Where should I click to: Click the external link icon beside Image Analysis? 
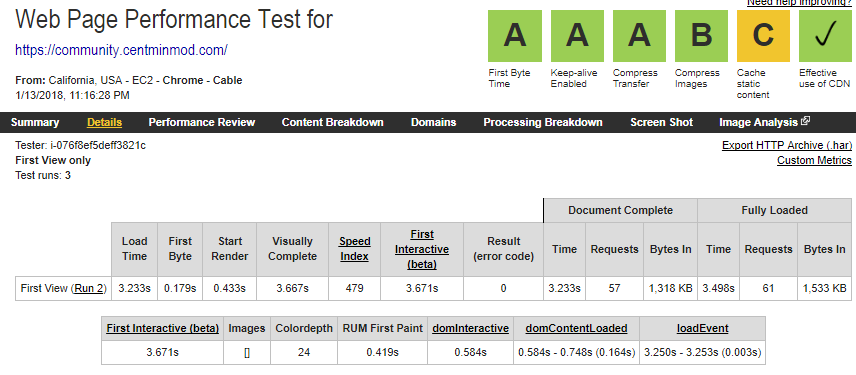click(805, 122)
